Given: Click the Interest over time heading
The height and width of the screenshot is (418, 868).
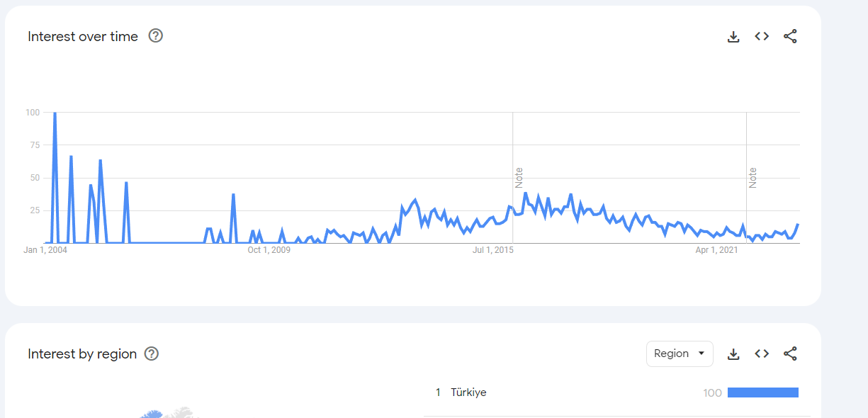Looking at the screenshot, I should click(83, 37).
